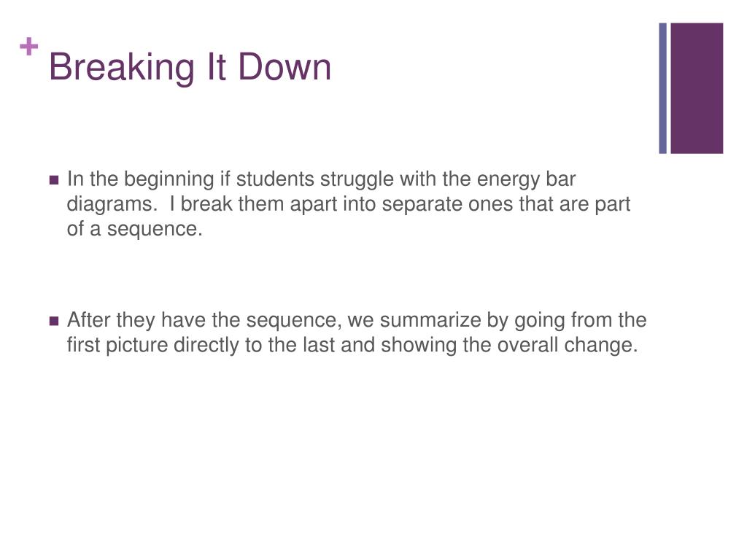Click the line starting 'After they have the sequence'
Screen dimensions: 747x560
357,320
